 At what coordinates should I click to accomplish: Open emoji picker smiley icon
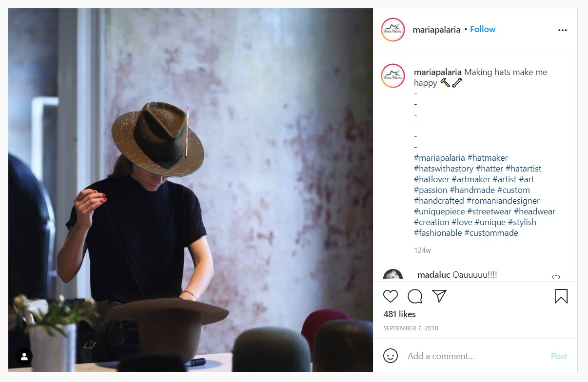pyautogui.click(x=391, y=356)
